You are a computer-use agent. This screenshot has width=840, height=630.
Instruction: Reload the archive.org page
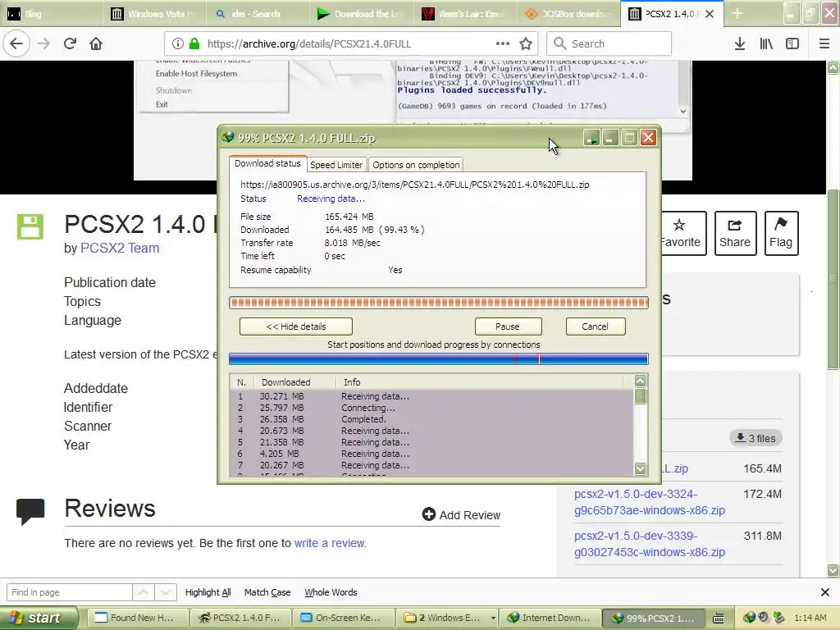point(70,43)
